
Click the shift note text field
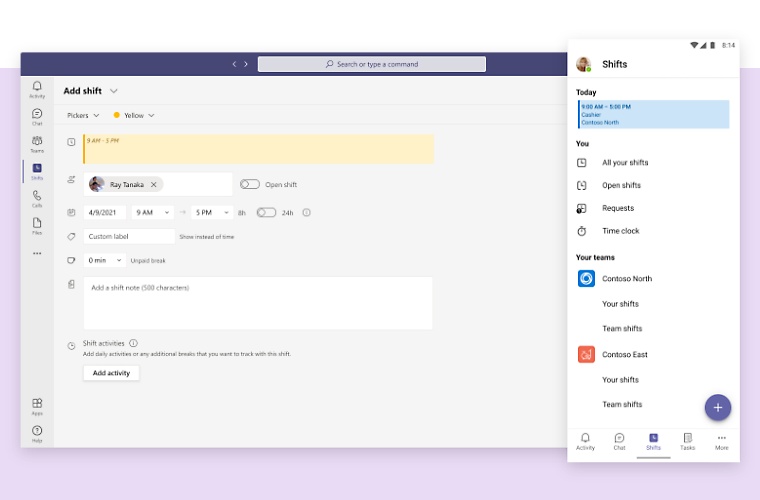pyautogui.click(x=257, y=303)
